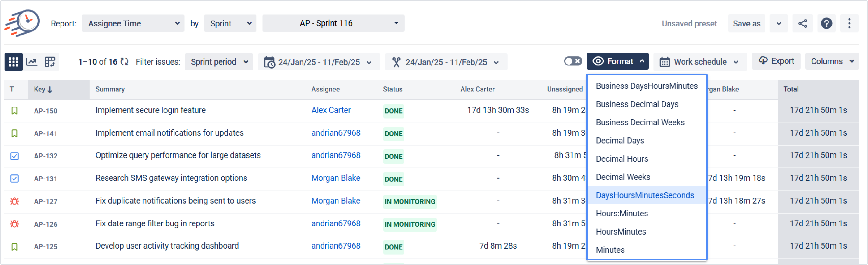This screenshot has height=265, width=868.
Task: Click the AP-131 task checkbox icon
Action: (14, 179)
